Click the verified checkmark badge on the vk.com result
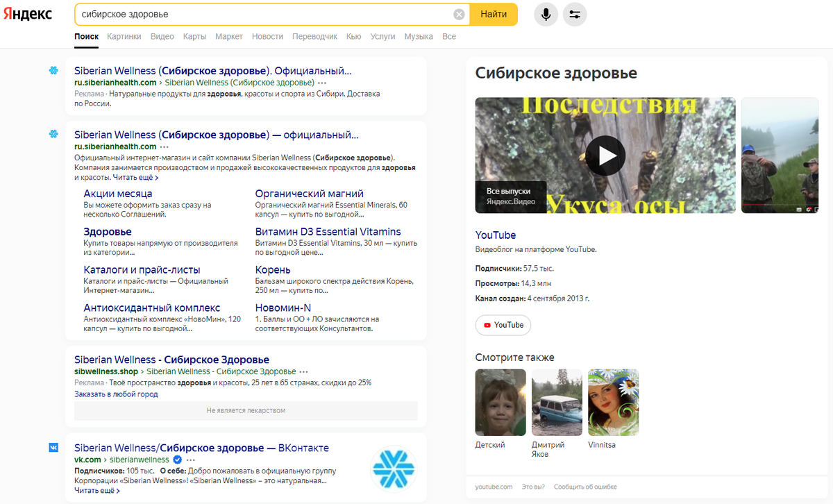 coord(178,460)
